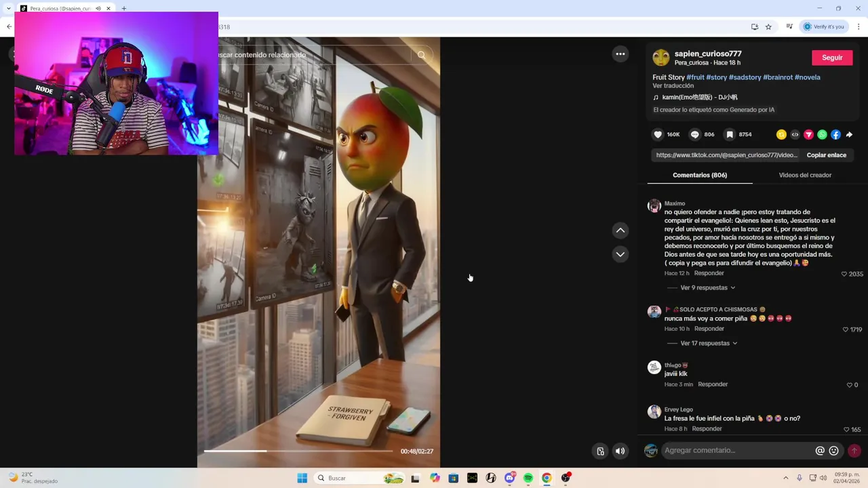
Task: Reply to Ervey Lego's comment
Action: click(x=707, y=429)
